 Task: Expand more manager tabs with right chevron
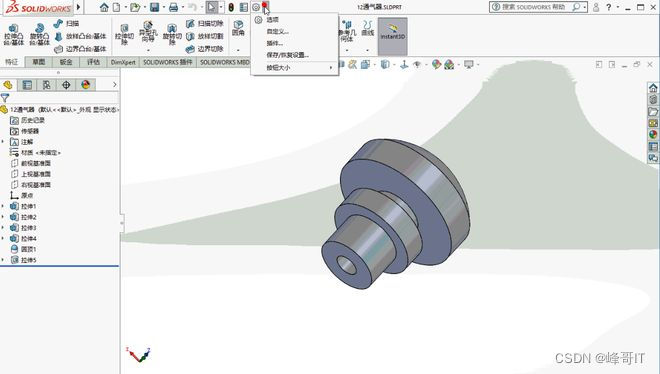pyautogui.click(x=114, y=85)
